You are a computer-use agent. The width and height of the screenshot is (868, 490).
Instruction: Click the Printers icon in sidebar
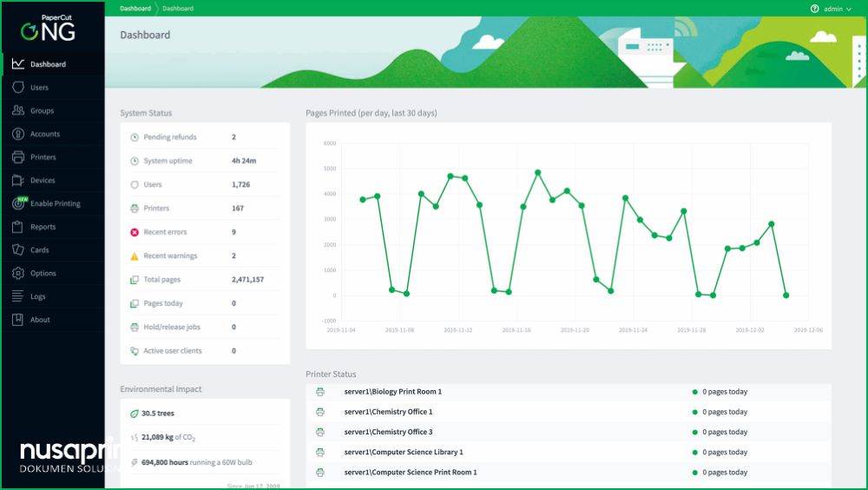pyautogui.click(x=17, y=157)
